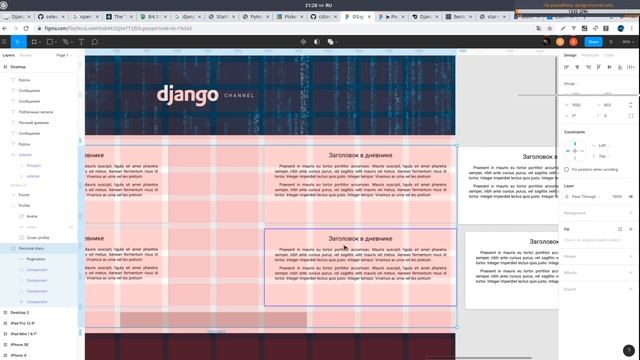Open the zoom level dropdown

pos(627,42)
